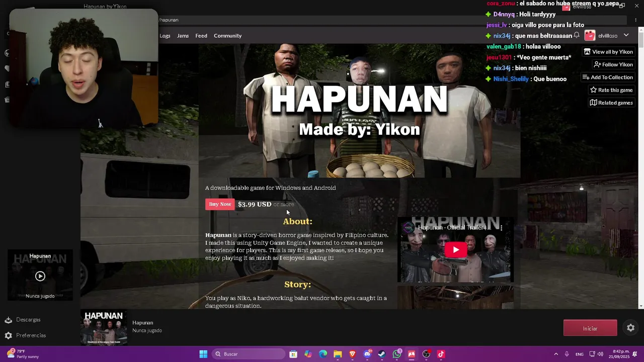Open the Logs navigation item
This screenshot has width=644, height=362.
click(165, 36)
